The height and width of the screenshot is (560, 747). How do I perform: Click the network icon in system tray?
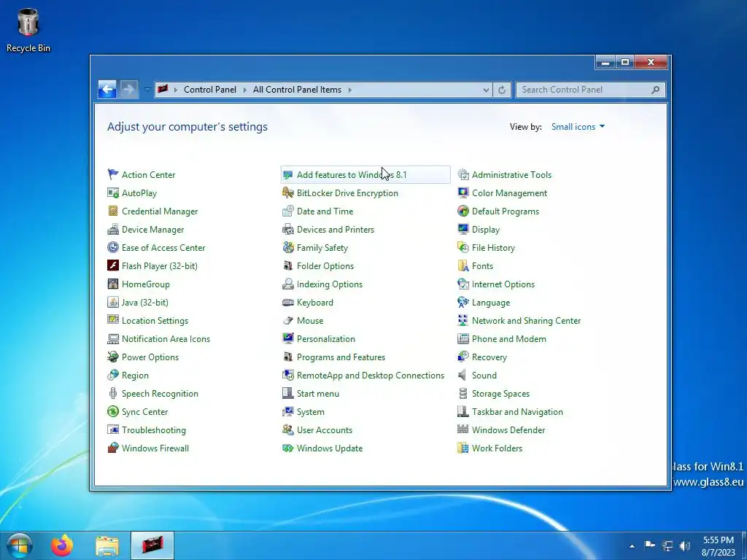[x=667, y=545]
